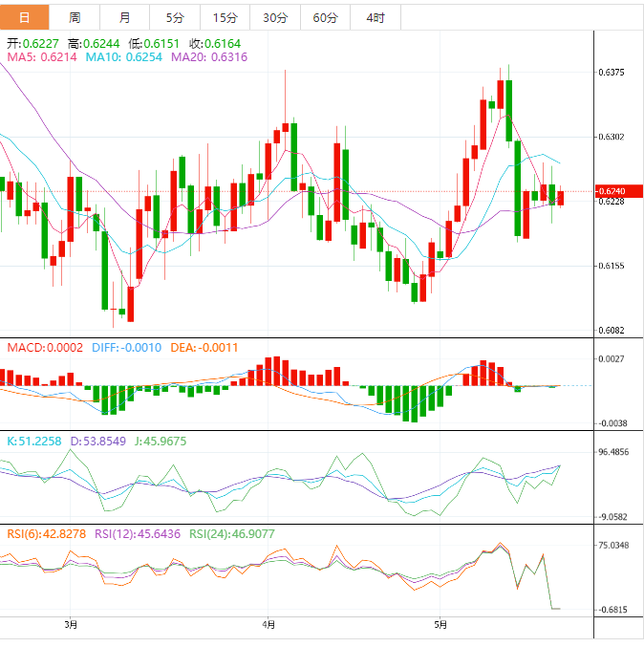Select the 4时 timeframe tab

pos(375,17)
